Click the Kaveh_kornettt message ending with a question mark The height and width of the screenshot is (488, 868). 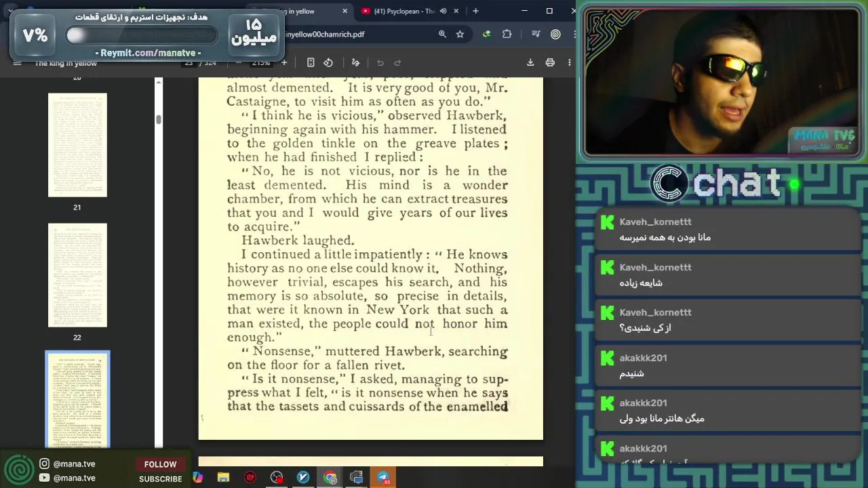[728, 320]
